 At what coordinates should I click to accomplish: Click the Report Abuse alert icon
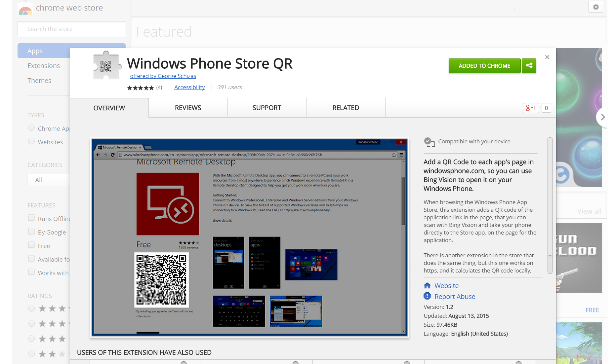[427, 296]
